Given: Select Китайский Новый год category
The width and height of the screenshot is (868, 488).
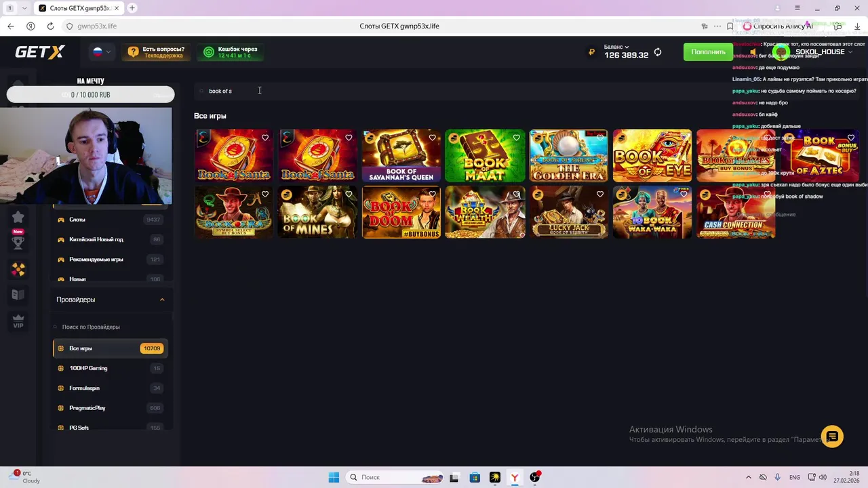Looking at the screenshot, I should click(110, 239).
